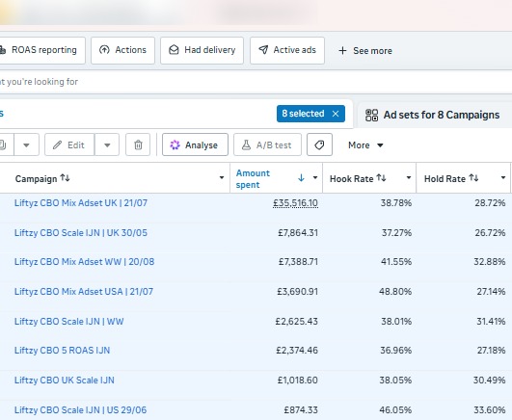Click the A/B test button
The width and height of the screenshot is (512, 420).
[267, 144]
